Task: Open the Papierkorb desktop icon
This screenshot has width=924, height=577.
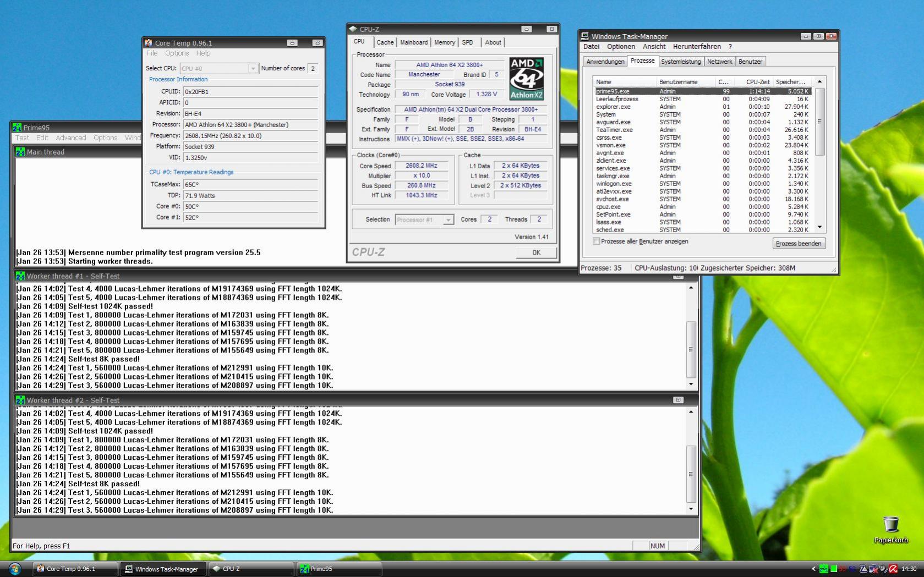Action: pyautogui.click(x=890, y=530)
